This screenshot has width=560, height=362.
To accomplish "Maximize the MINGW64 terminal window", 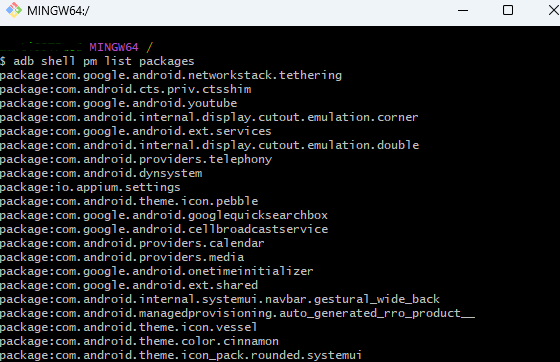I will pyautogui.click(x=508, y=10).
